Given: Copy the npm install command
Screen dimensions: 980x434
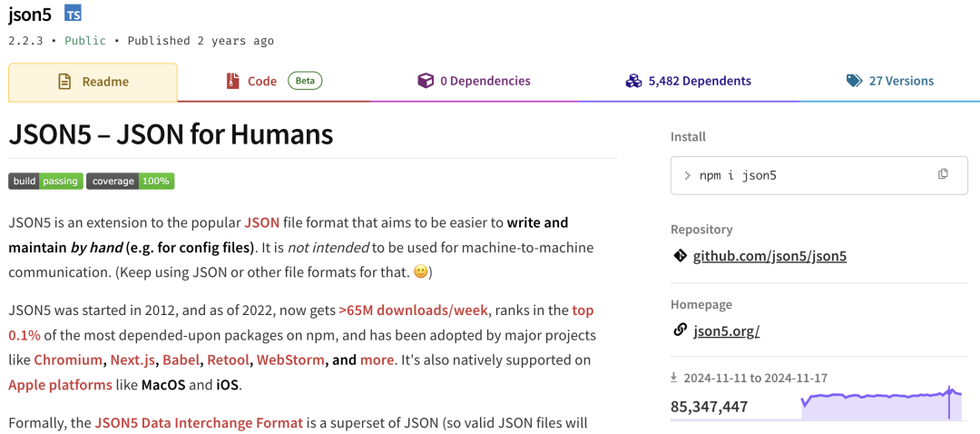Looking at the screenshot, I should coord(943,174).
